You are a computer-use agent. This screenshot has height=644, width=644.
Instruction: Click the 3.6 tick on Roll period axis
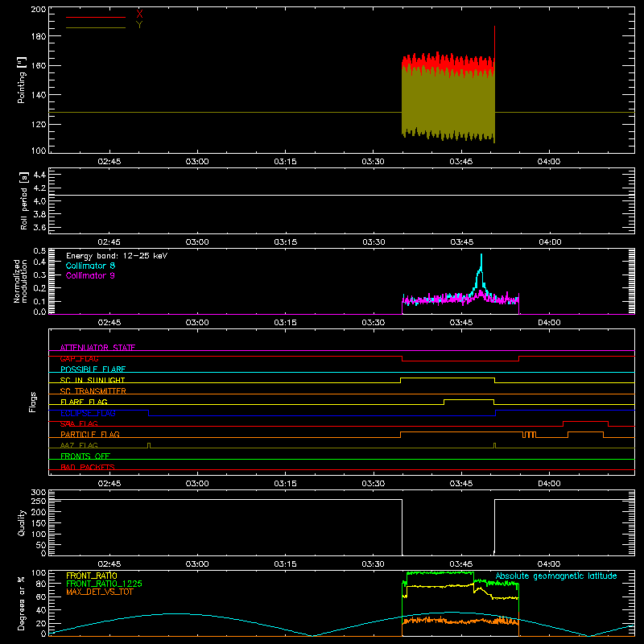(39, 228)
